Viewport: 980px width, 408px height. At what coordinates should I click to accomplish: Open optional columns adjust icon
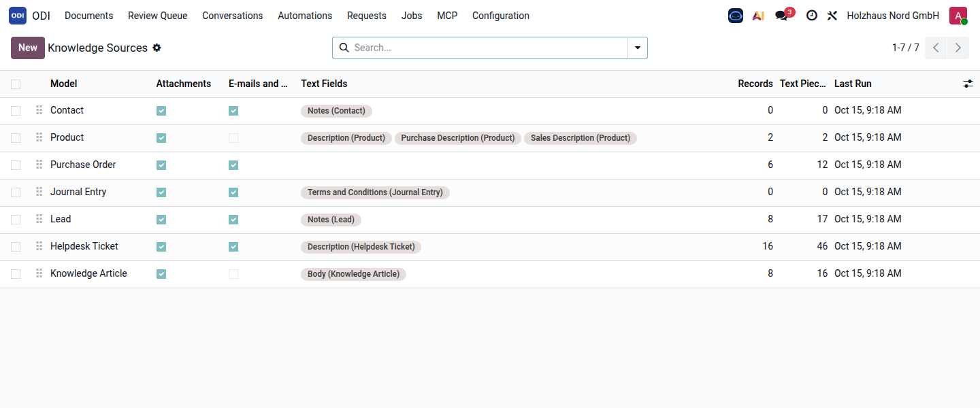968,84
